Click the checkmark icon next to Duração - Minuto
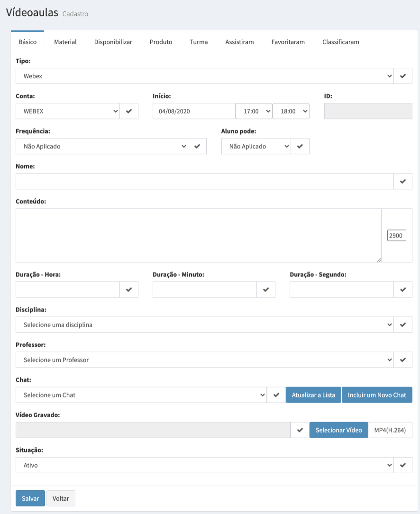420x514 pixels. (x=265, y=289)
